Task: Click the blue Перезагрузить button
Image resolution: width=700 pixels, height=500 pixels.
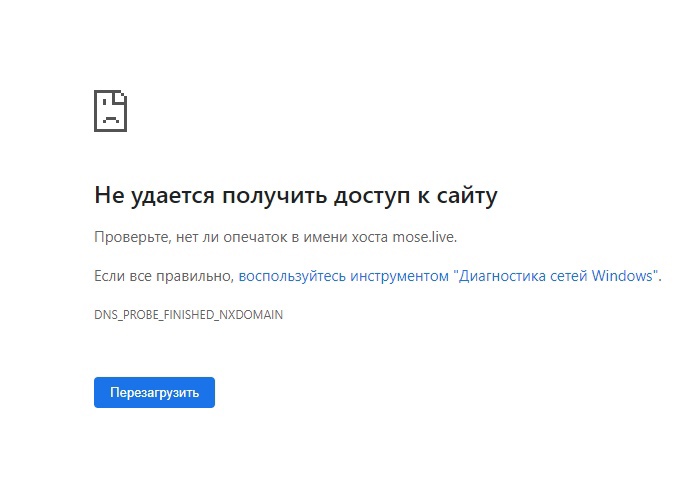Action: (154, 392)
